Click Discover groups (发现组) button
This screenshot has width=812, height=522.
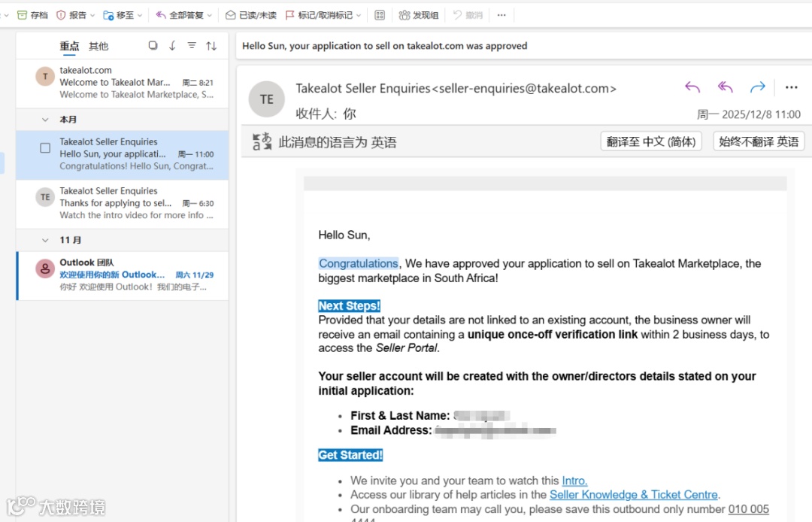coord(419,15)
